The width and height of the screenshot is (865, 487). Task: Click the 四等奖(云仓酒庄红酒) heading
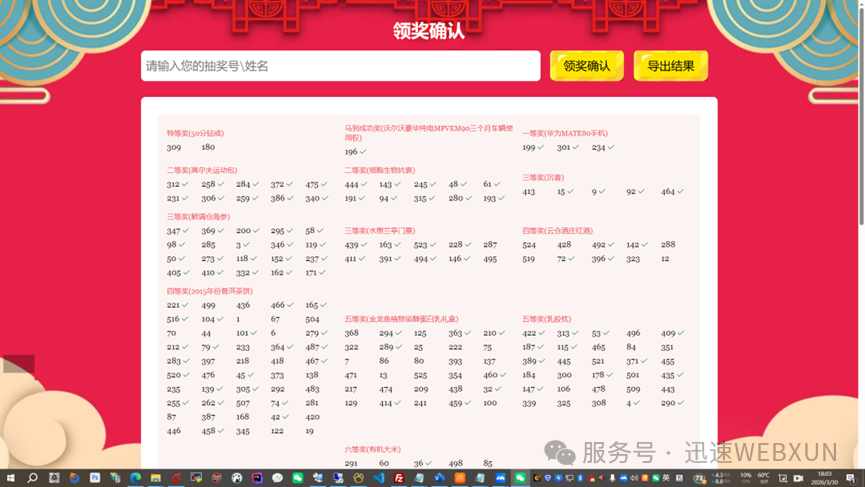558,231
